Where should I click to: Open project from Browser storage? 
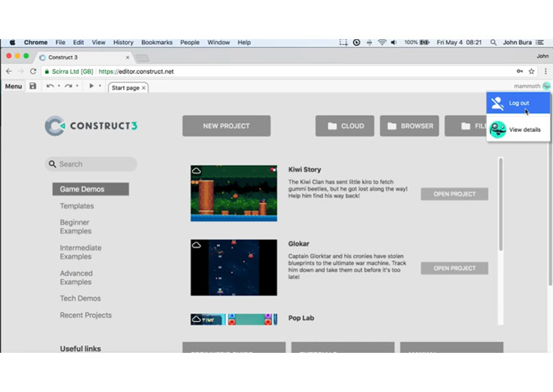(x=409, y=126)
